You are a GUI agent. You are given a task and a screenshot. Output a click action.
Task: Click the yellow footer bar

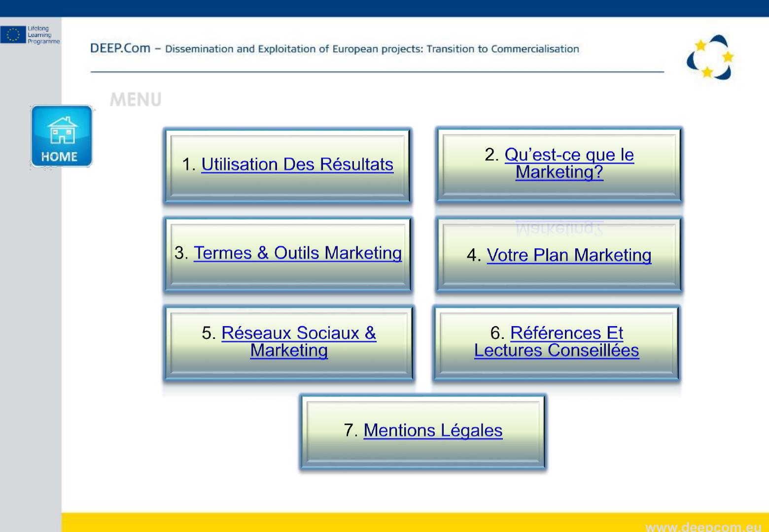tap(345, 522)
